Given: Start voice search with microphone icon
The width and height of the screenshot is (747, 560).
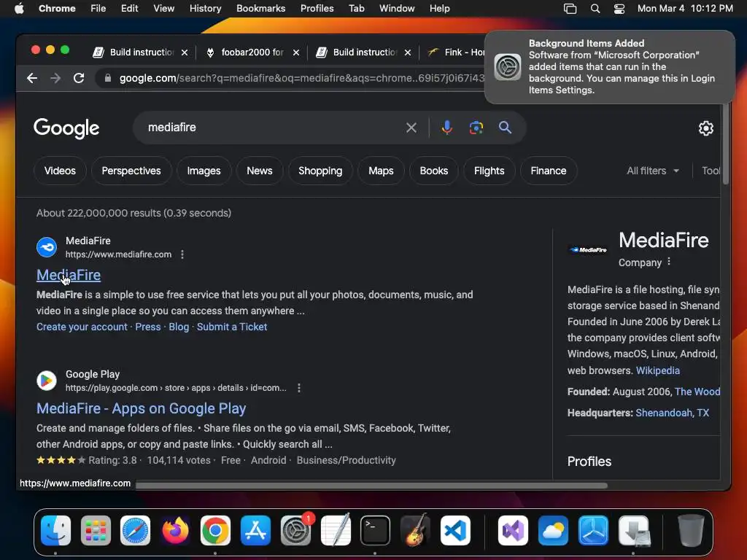Looking at the screenshot, I should click(x=447, y=128).
